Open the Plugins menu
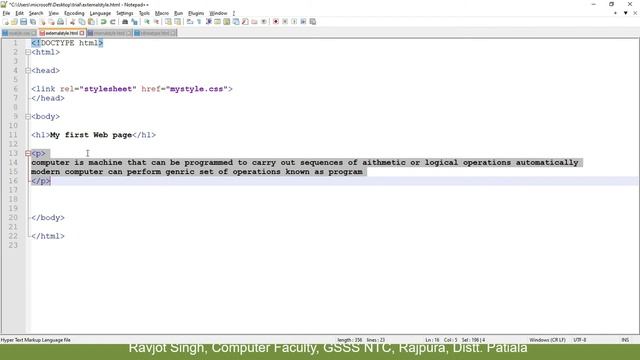 (x=196, y=13)
